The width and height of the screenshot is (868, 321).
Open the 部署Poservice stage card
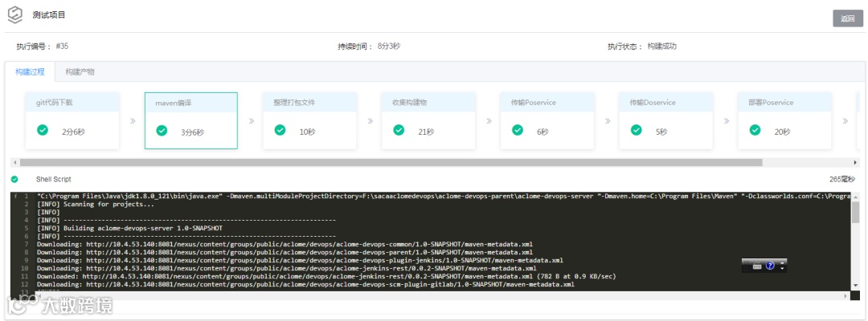784,120
